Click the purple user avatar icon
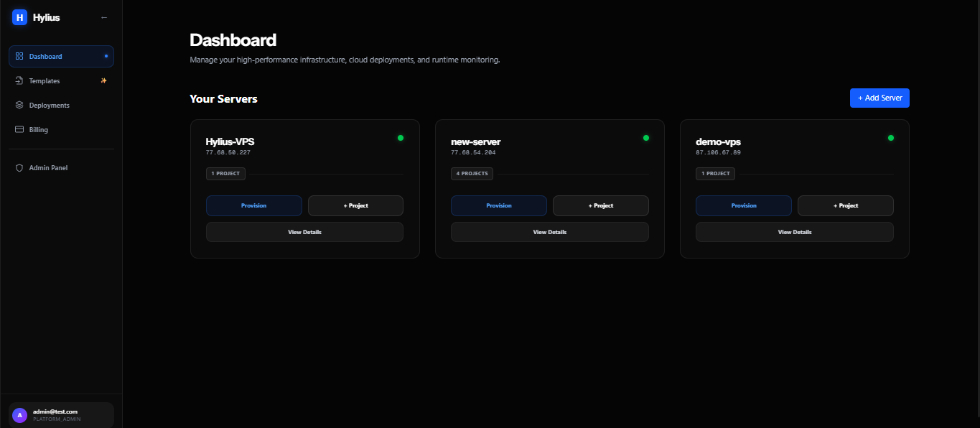 tap(20, 415)
